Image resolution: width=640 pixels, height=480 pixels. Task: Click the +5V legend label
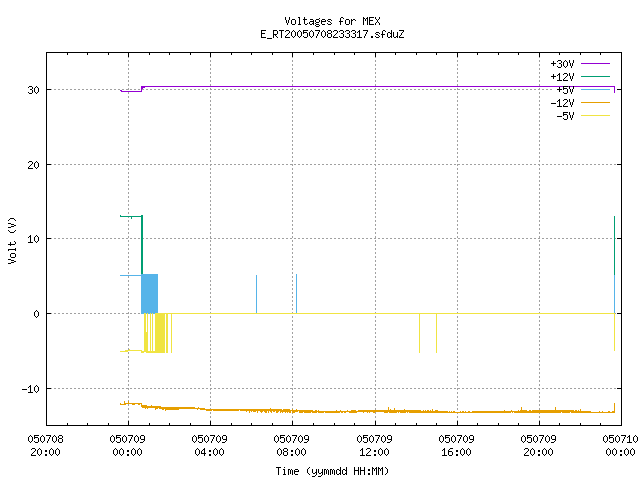565,90
